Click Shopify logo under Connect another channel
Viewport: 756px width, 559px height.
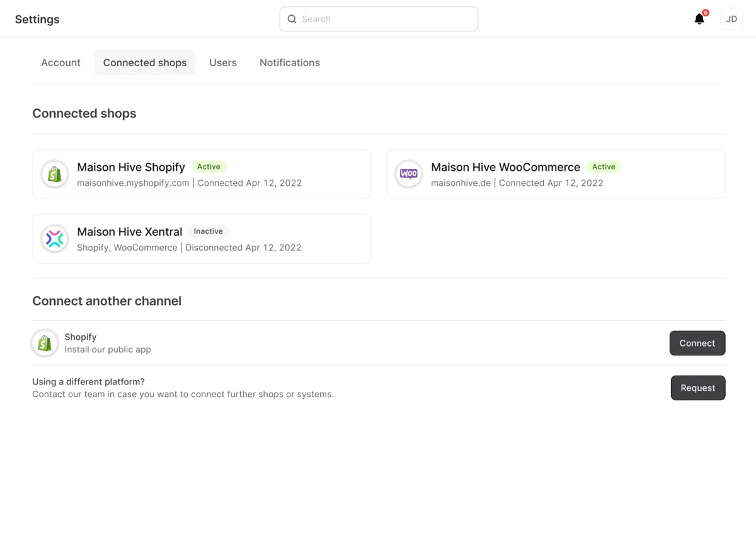click(45, 343)
